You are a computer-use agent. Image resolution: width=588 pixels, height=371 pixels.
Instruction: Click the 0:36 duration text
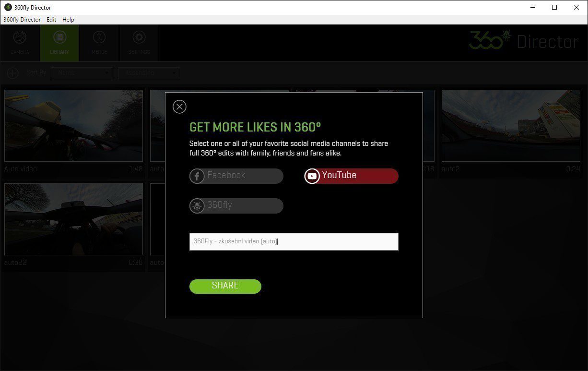136,263
